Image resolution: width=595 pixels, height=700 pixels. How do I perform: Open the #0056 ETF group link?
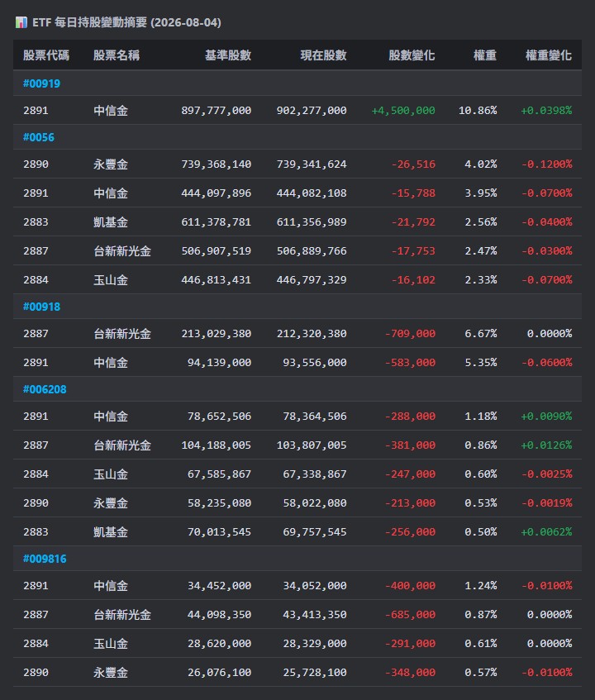click(x=38, y=137)
